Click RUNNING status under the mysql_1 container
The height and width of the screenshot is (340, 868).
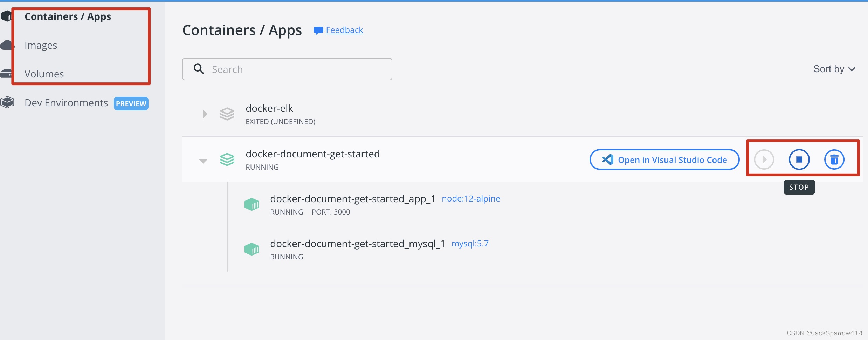click(x=287, y=257)
